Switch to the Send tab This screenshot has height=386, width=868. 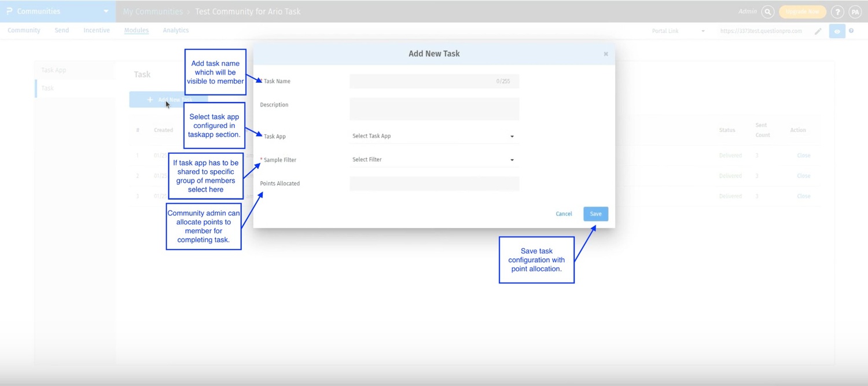62,31
